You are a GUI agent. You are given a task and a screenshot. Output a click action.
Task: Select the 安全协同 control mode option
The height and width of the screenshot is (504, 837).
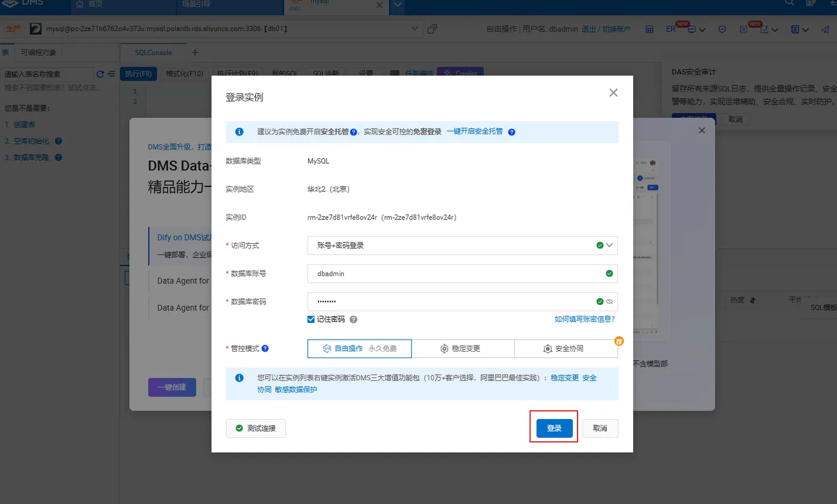point(566,349)
